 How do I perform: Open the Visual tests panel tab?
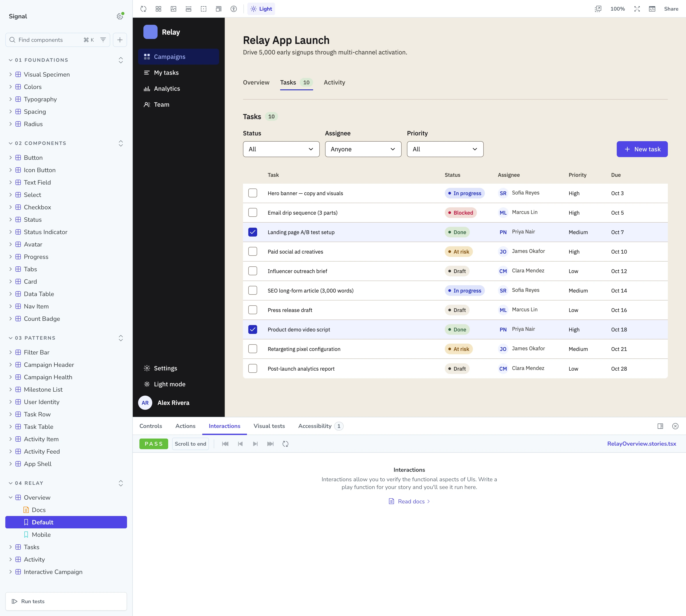pyautogui.click(x=269, y=426)
